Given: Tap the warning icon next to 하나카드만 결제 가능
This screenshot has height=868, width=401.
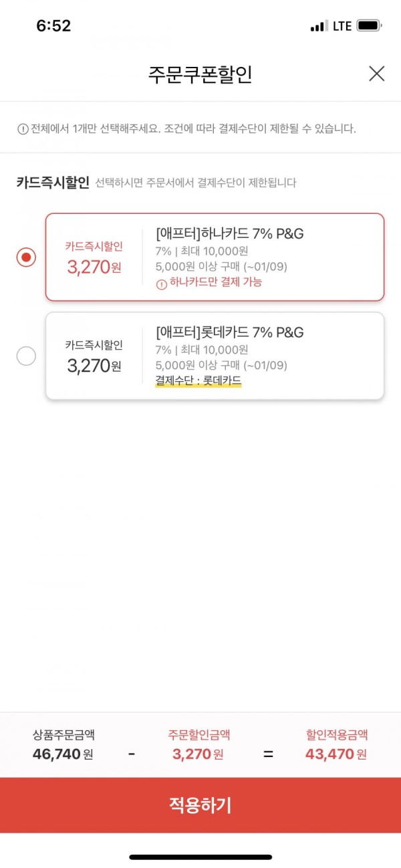Looking at the screenshot, I should [160, 284].
